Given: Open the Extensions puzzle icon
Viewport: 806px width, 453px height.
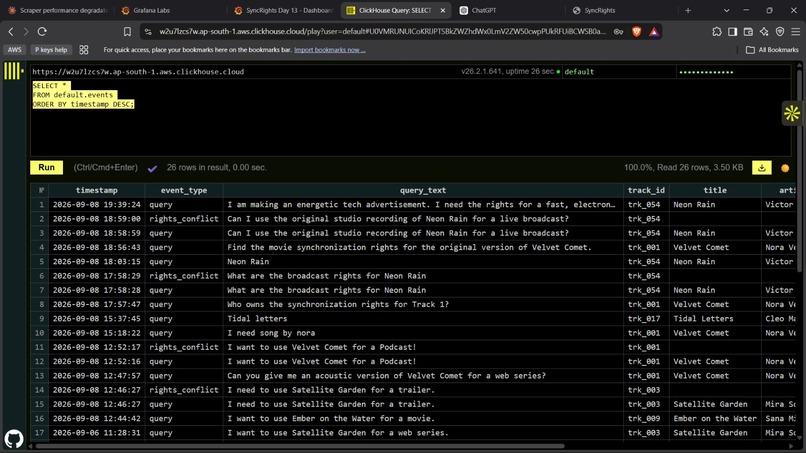Looking at the screenshot, I should pos(717,31).
